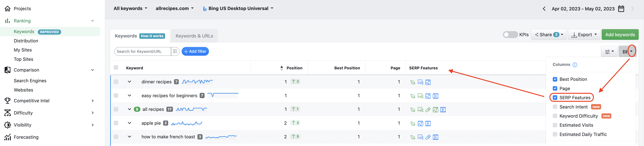
Task: Click the Columns info icon
Action: (575, 65)
